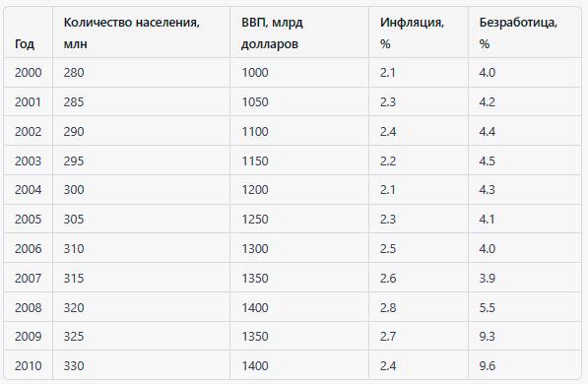This screenshot has height=384, width=588.
Task: Click the 'ВВП, млрд долларов' column header
Action: [x=272, y=33]
